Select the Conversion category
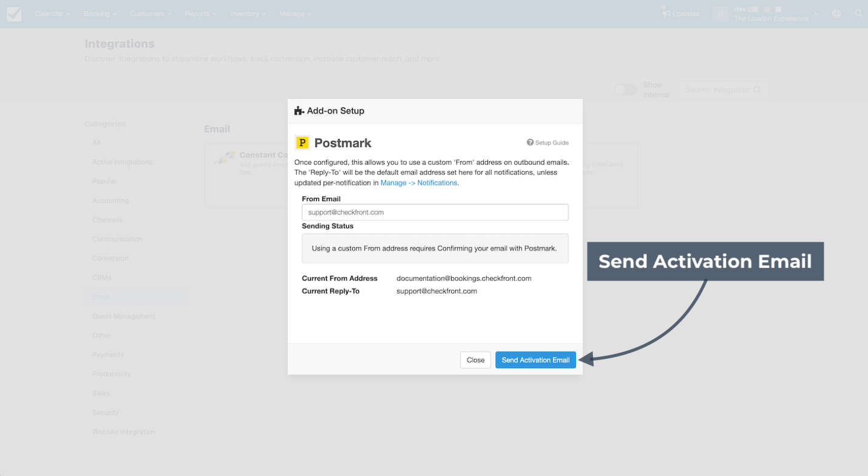Screen dimensions: 868x476 110,258
